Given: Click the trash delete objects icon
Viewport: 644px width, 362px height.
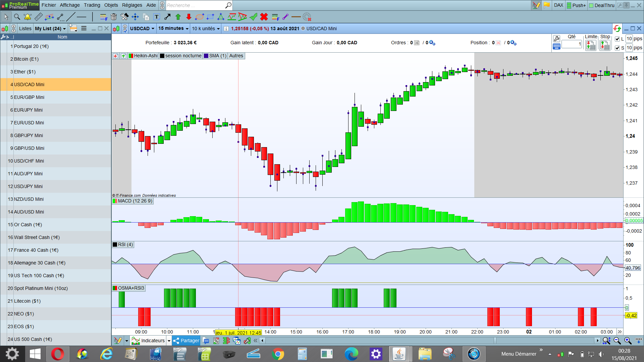Looking at the screenshot, I should click(x=114, y=17).
